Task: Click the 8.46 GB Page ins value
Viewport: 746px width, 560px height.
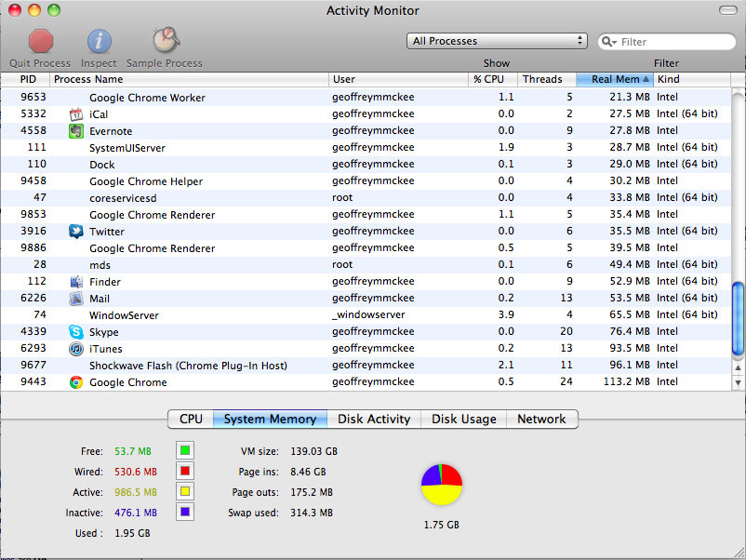Action: [308, 472]
